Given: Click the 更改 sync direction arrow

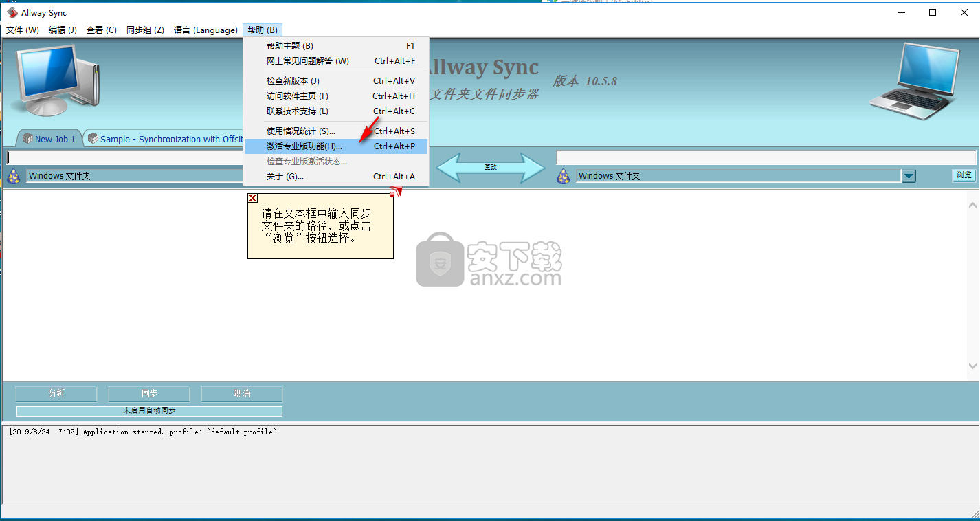Looking at the screenshot, I should pyautogui.click(x=491, y=167).
